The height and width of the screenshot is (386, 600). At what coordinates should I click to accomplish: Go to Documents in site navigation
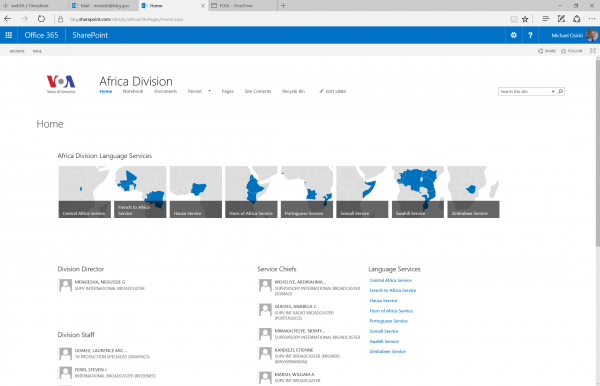point(165,91)
